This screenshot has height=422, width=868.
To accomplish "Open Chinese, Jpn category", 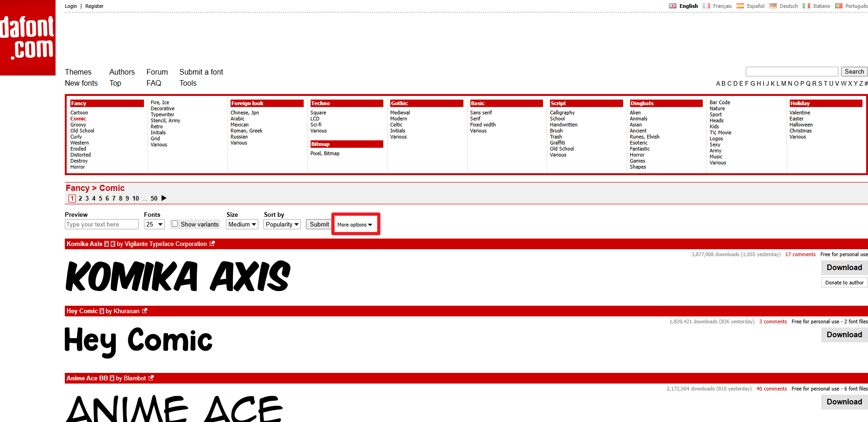I will [245, 113].
